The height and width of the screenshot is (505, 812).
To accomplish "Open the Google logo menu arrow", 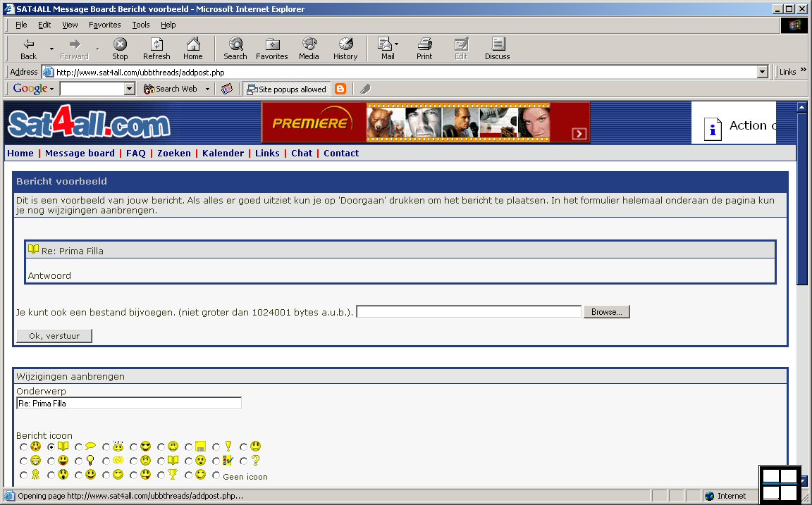I will coord(51,89).
